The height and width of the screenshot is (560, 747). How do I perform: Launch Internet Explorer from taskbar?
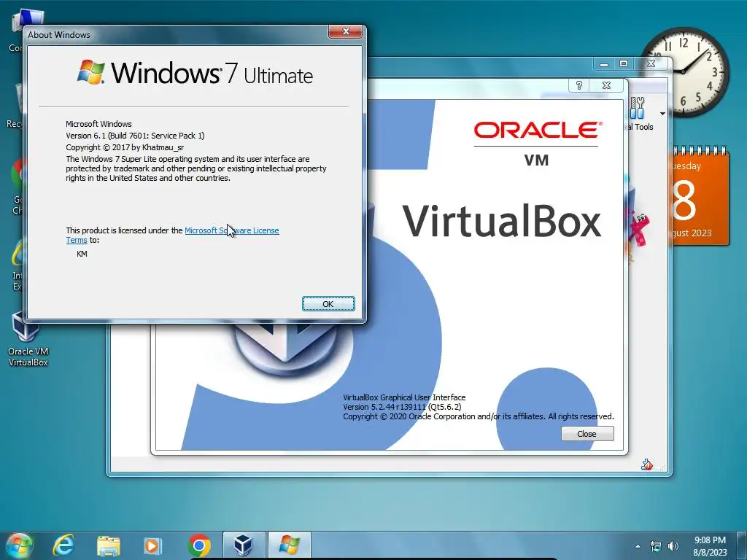click(63, 545)
